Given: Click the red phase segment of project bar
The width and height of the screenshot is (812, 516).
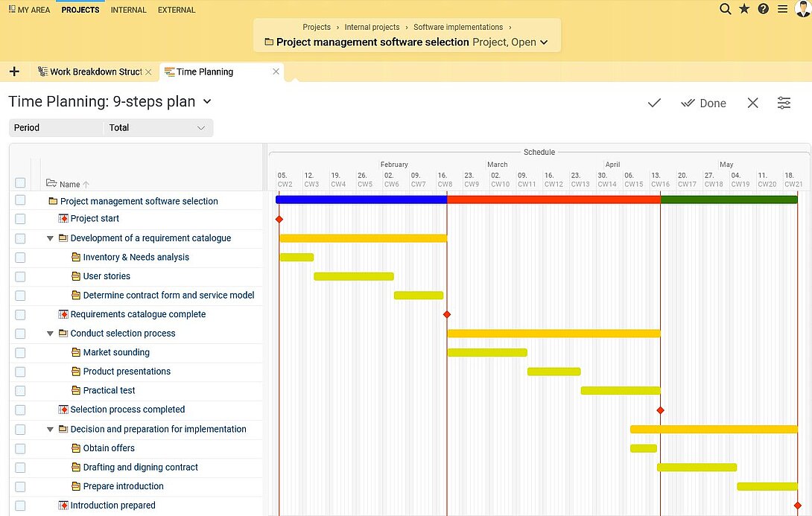Looking at the screenshot, I should coord(554,200).
